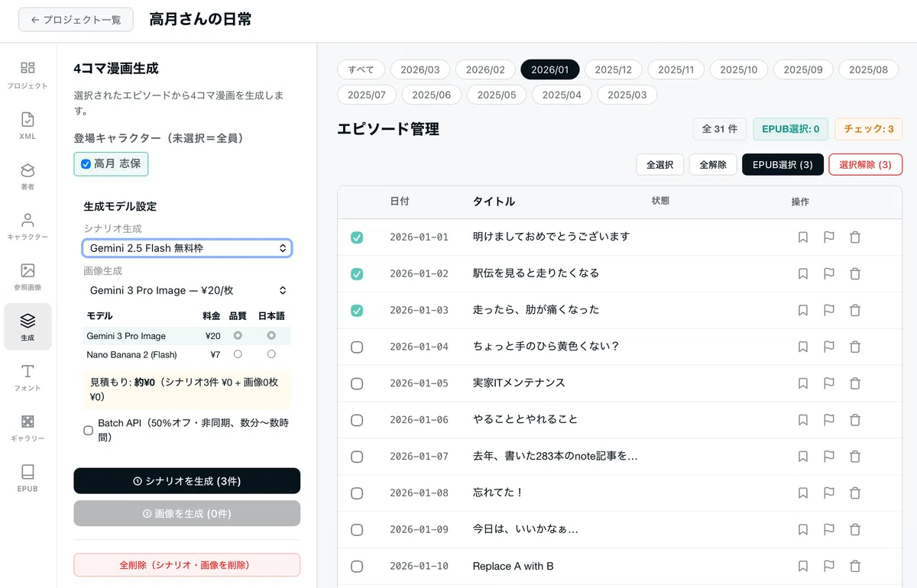Bookmark the 明けましておめでとうございます episode
The image size is (917, 588).
tap(802, 237)
